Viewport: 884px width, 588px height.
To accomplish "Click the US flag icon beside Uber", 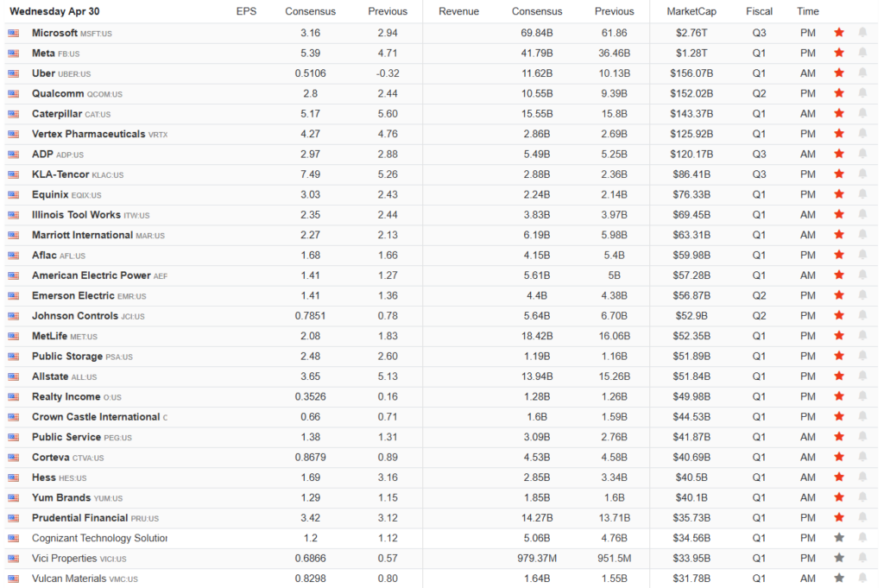I will (x=14, y=73).
